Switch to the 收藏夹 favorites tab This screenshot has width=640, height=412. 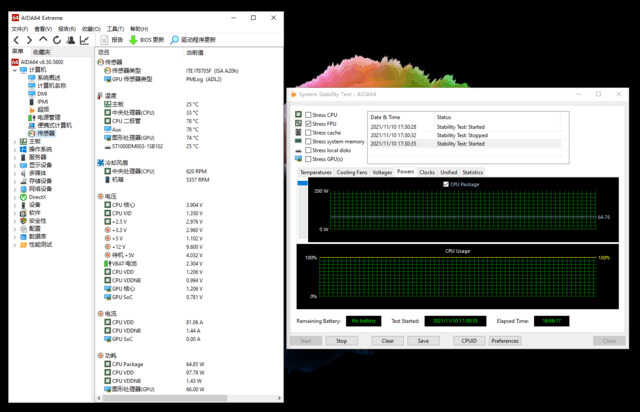(41, 52)
